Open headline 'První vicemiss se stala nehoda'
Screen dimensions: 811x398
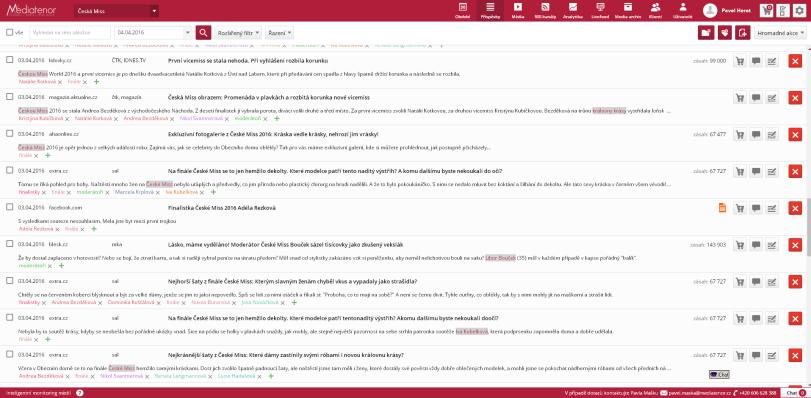coord(248,61)
